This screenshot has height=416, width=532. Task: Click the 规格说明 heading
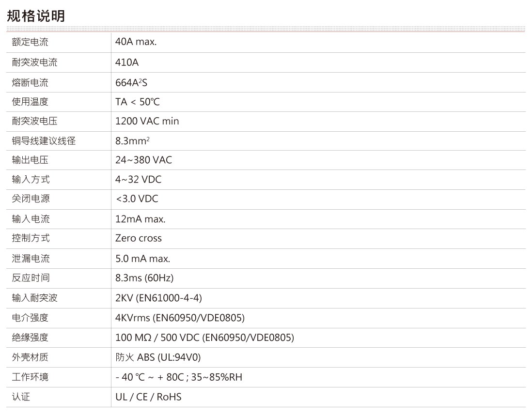35,16
